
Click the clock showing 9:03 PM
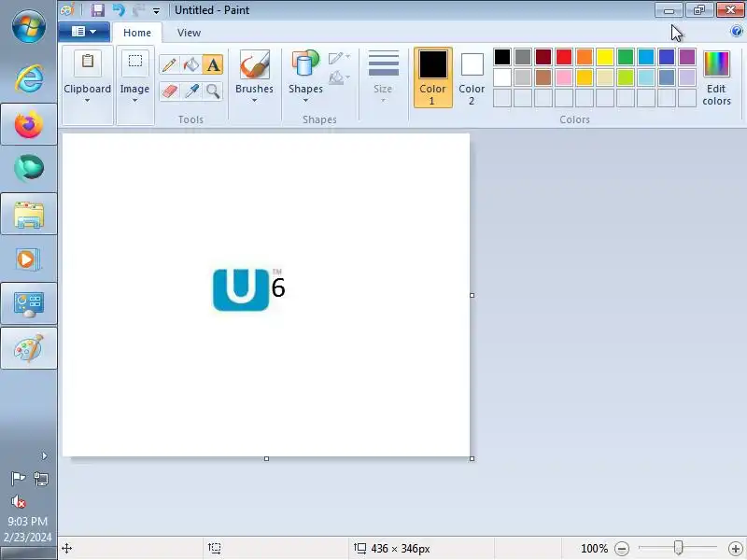coord(28,521)
